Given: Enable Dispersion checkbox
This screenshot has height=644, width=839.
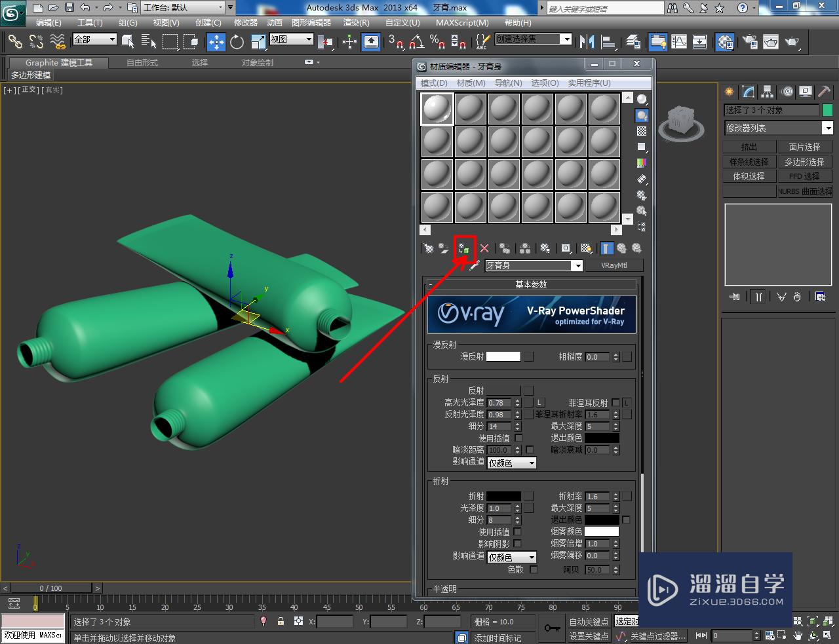Looking at the screenshot, I should [x=534, y=569].
